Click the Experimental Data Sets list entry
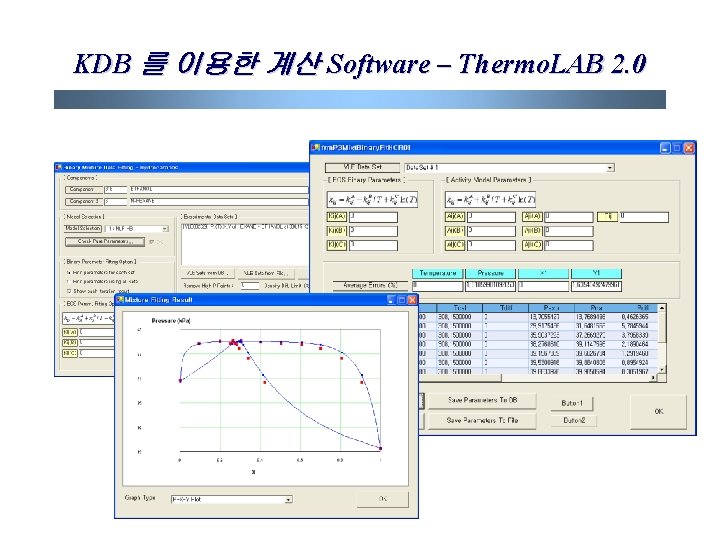720x540 pixels. (x=245, y=227)
